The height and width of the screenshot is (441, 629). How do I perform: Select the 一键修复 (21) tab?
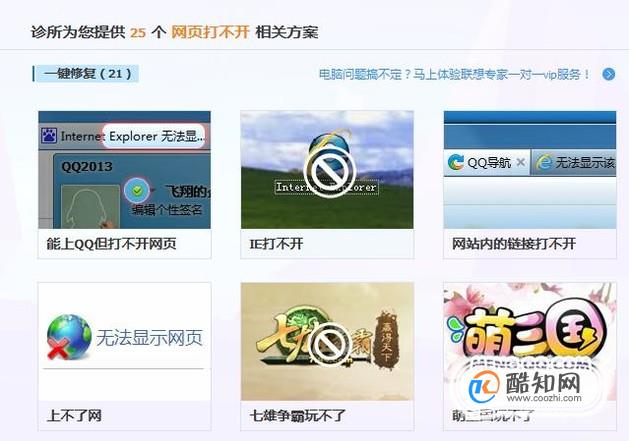86,74
